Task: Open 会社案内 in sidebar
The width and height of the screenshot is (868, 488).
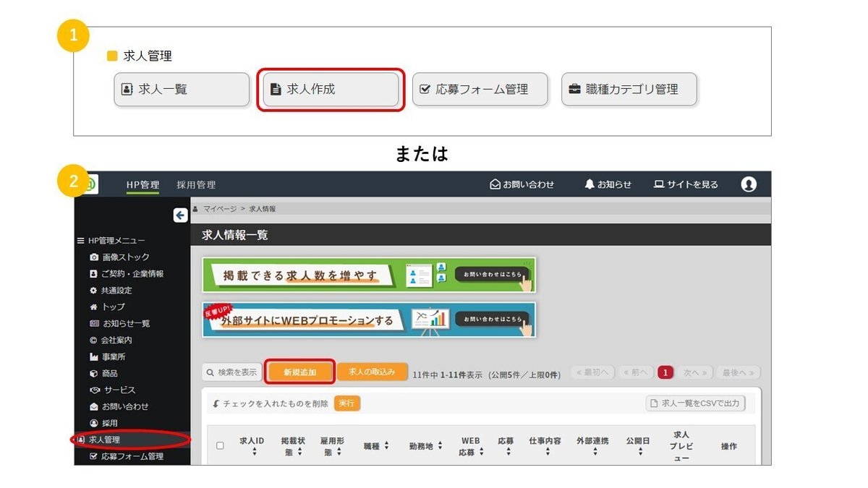Action: pos(111,340)
